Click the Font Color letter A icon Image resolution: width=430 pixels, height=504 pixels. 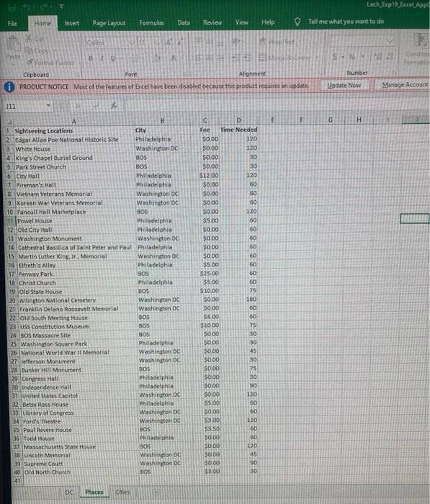[174, 58]
